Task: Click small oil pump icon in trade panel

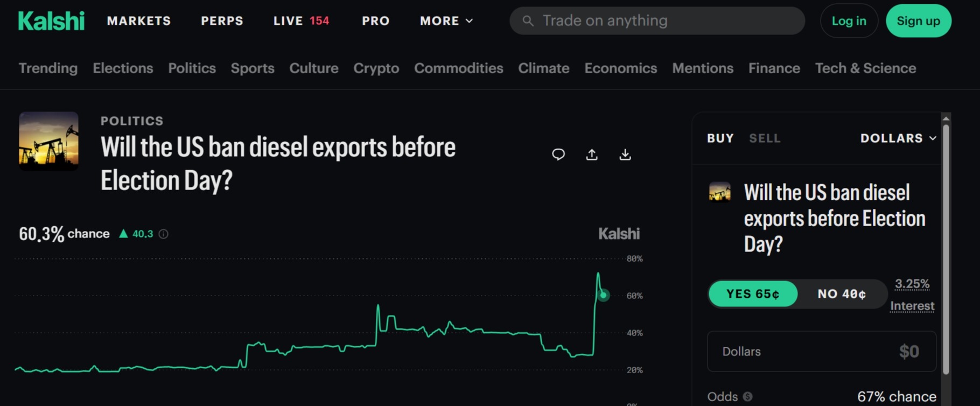Action: 720,192
